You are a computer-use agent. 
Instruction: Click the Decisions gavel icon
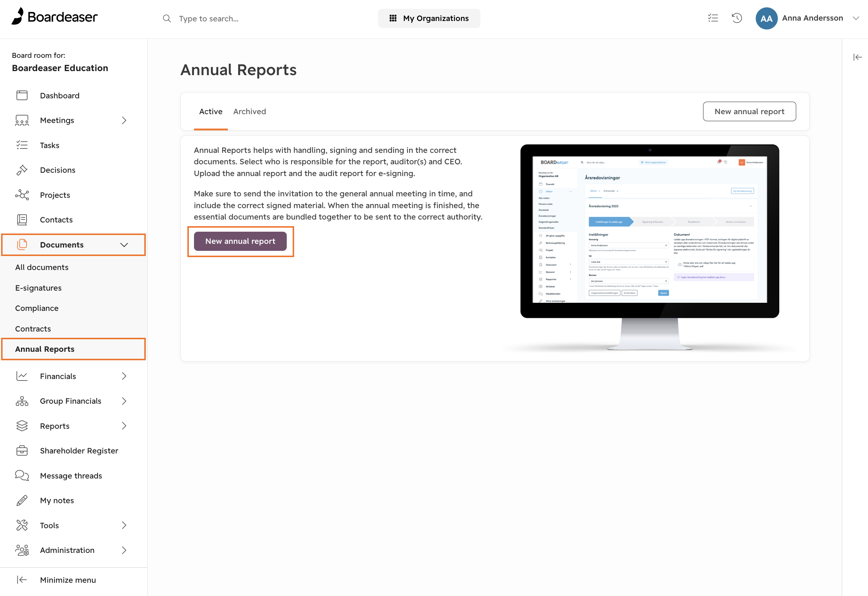[x=22, y=170]
